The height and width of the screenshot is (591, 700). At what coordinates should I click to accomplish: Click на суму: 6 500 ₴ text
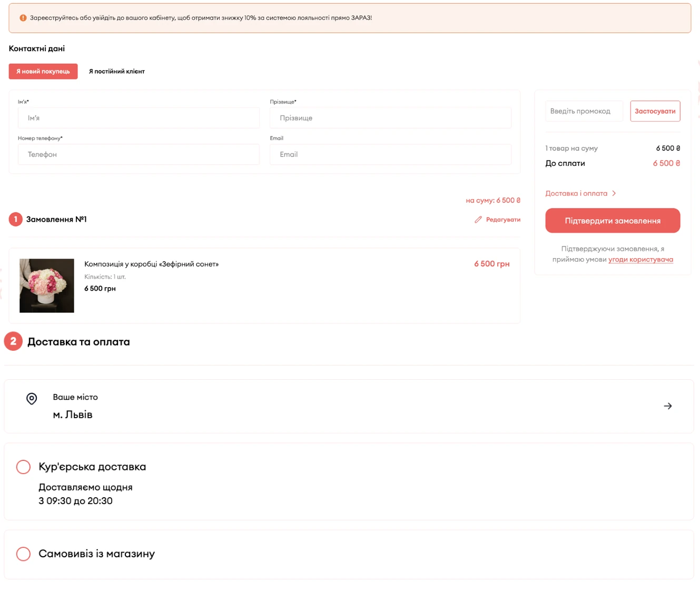pos(493,200)
